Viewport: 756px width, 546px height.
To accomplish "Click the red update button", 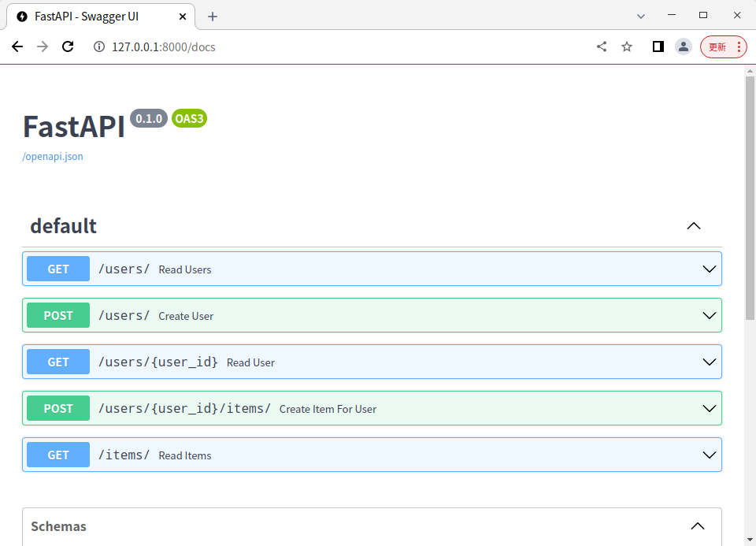I will click(717, 46).
